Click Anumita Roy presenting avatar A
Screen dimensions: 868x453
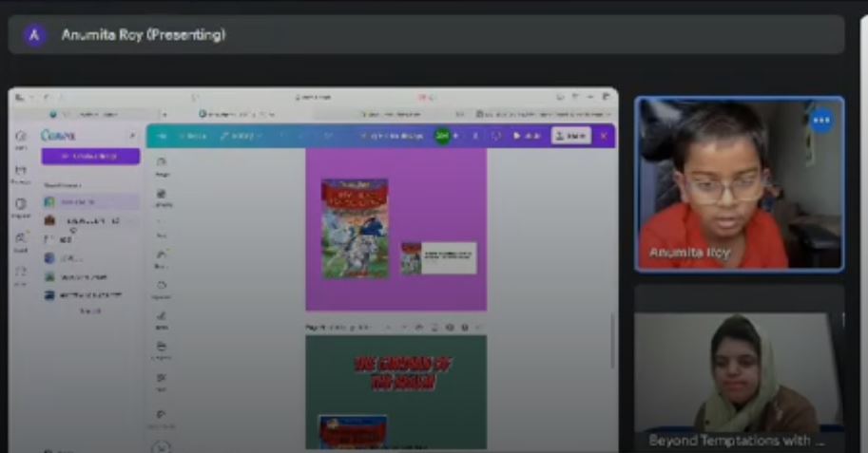pyautogui.click(x=35, y=35)
